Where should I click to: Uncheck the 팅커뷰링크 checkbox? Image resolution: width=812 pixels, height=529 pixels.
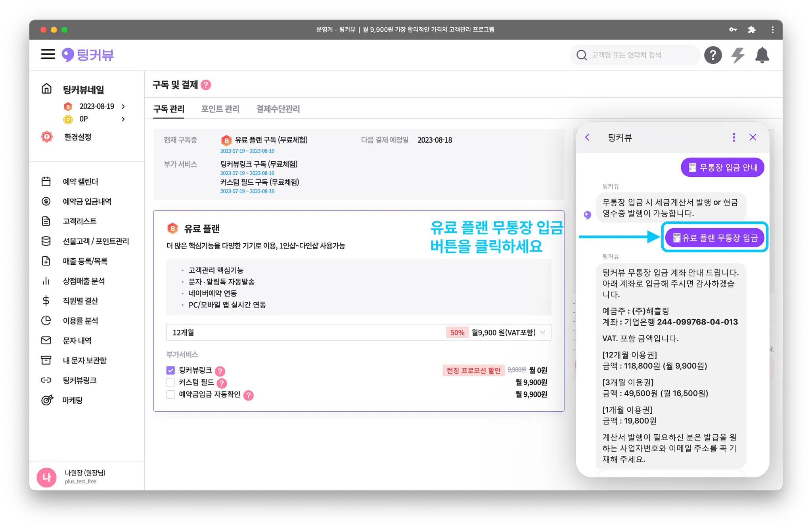point(170,370)
